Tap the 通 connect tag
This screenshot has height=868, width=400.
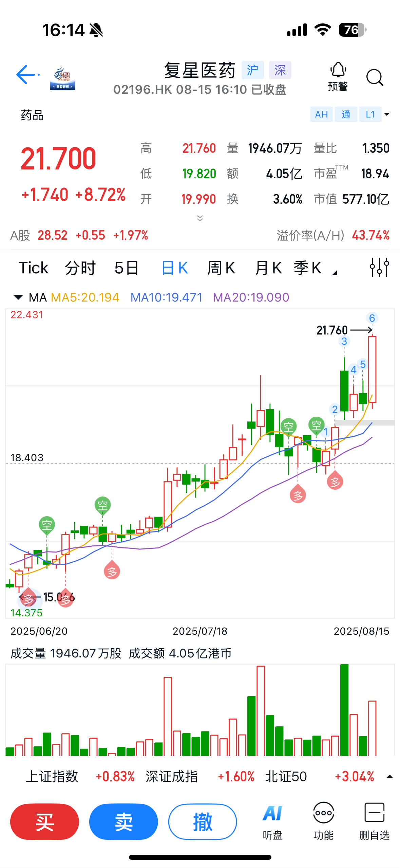point(346,114)
